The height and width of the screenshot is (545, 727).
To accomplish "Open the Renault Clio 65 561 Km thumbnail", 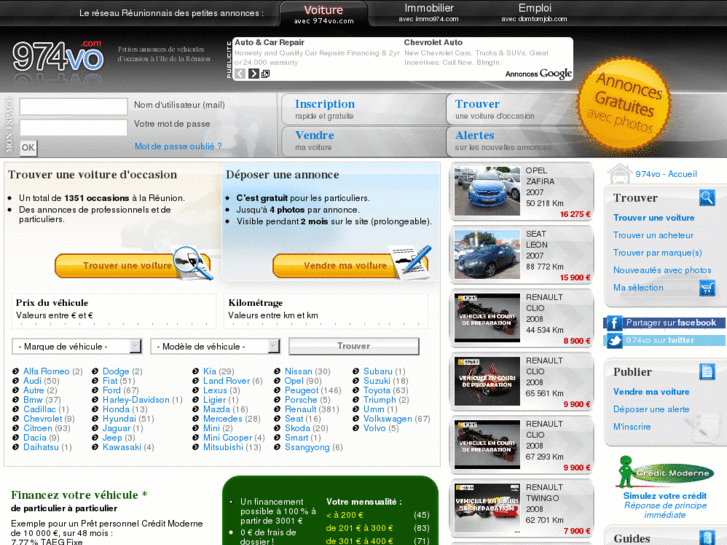I will [x=487, y=381].
